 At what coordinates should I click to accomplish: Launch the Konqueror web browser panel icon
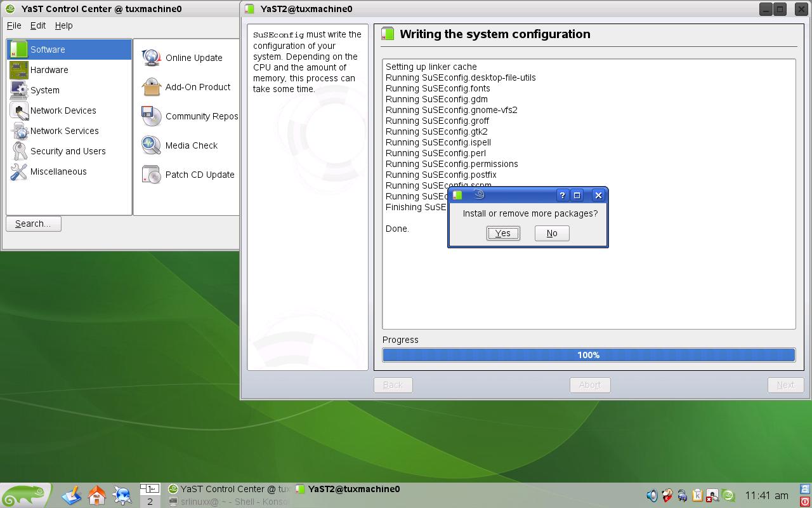click(122, 495)
